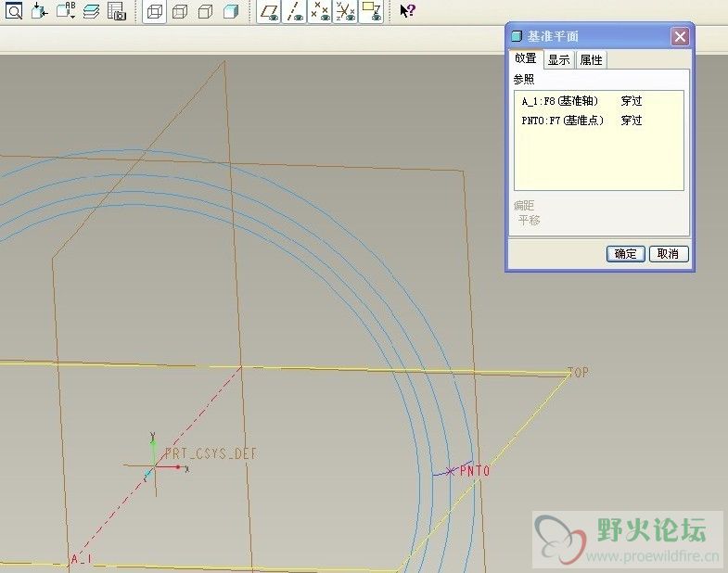Toggle datum points display
Screen dimensions: 728x573
[320, 11]
